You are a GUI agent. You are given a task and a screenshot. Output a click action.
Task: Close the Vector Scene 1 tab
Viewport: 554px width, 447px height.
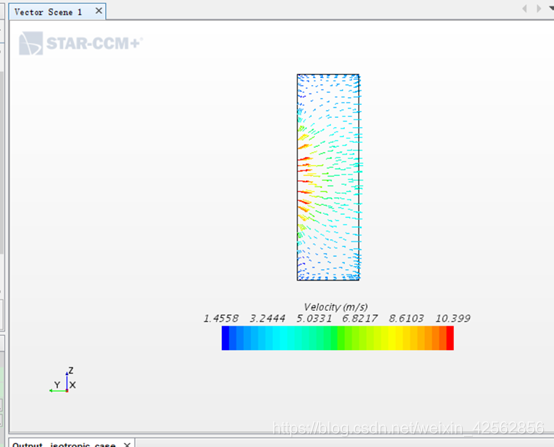coord(99,11)
